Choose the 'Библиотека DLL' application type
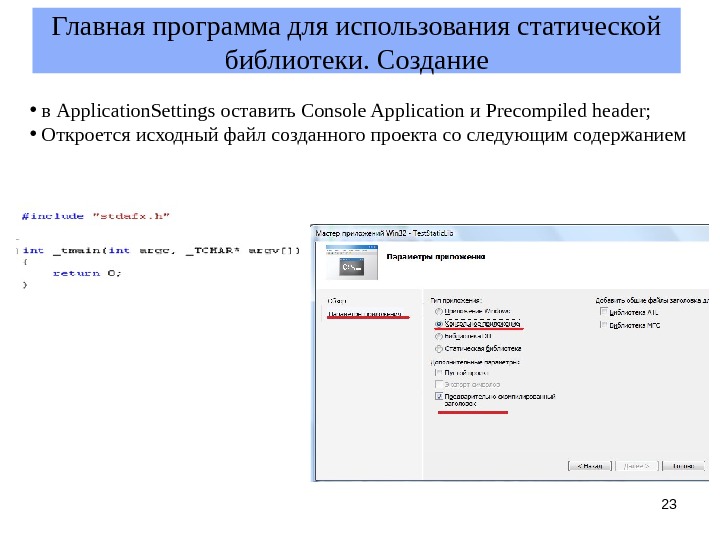Viewport: 720px width, 540px height. [x=439, y=336]
